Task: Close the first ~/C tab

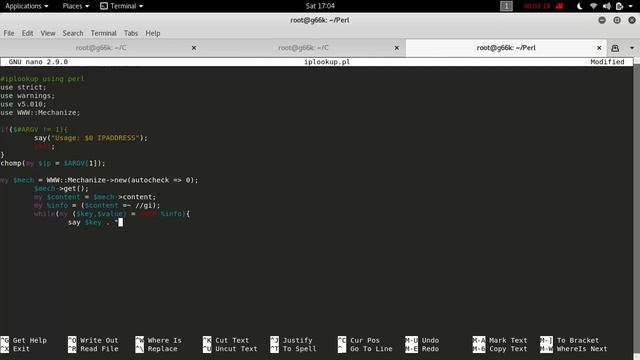Action: pos(194,48)
